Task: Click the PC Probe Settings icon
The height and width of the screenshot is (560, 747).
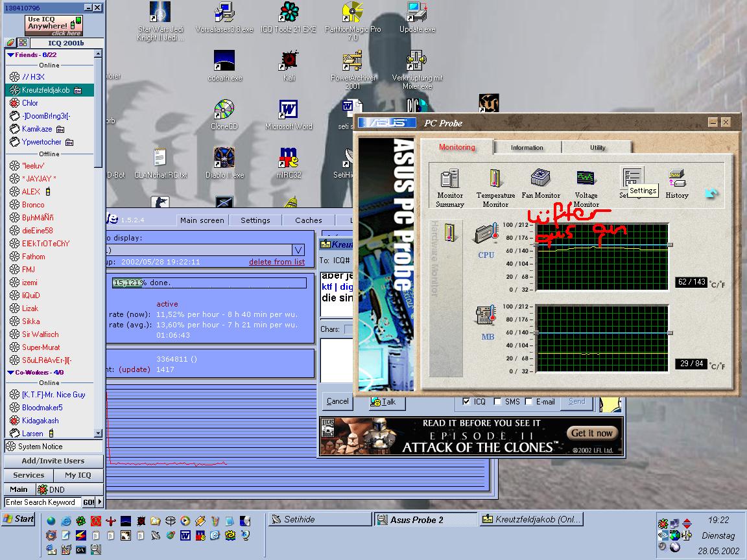Action: coord(632,179)
